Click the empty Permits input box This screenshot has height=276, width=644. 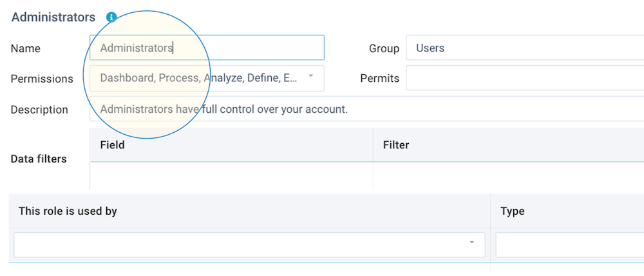click(x=525, y=78)
